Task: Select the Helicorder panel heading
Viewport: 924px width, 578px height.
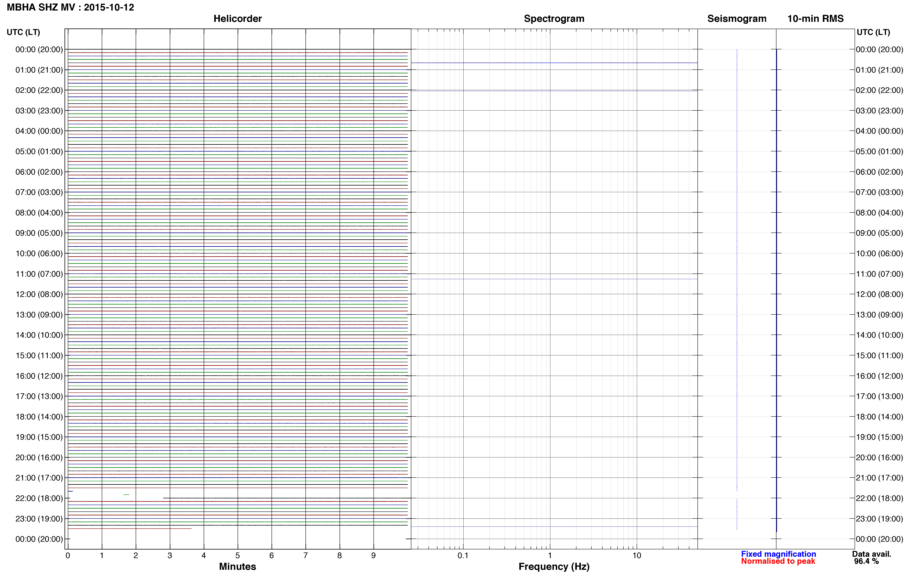Action: click(238, 19)
